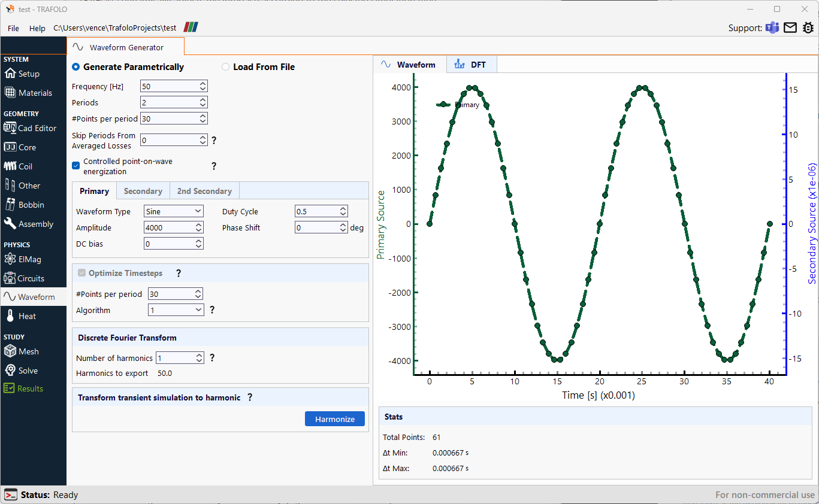Click the Primary legend entry in plot
Screen dimensions: 819x504
[458, 104]
